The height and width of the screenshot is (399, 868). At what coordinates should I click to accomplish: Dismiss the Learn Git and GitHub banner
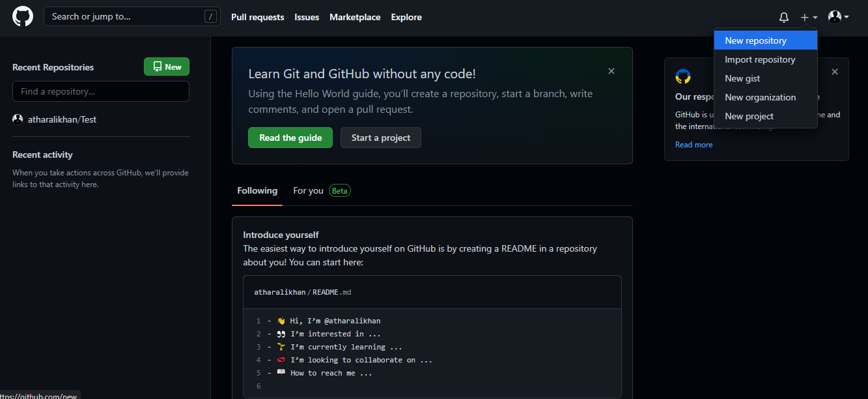[611, 71]
